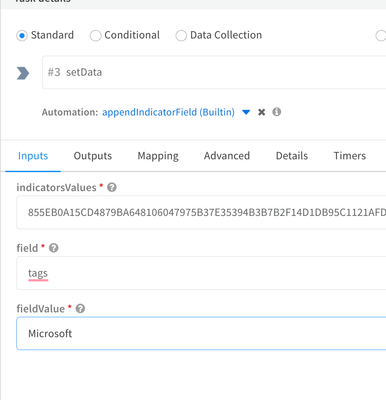The image size is (386, 400).
Task: Click the indicatorsValues label
Action: click(56, 188)
